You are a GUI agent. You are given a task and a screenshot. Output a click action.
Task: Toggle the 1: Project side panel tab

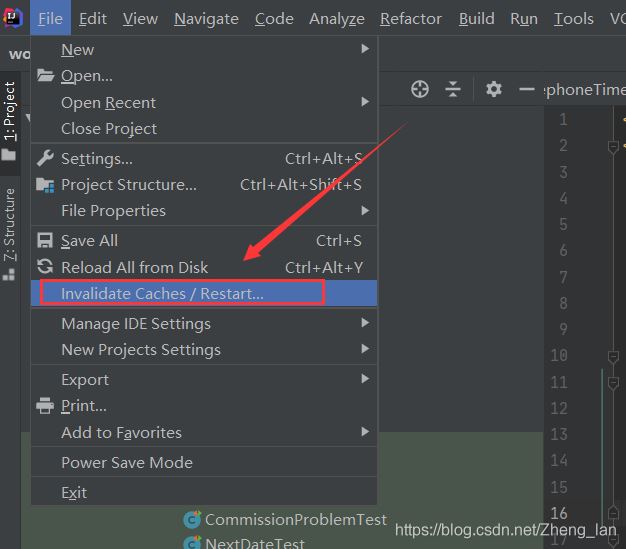[x=10, y=111]
